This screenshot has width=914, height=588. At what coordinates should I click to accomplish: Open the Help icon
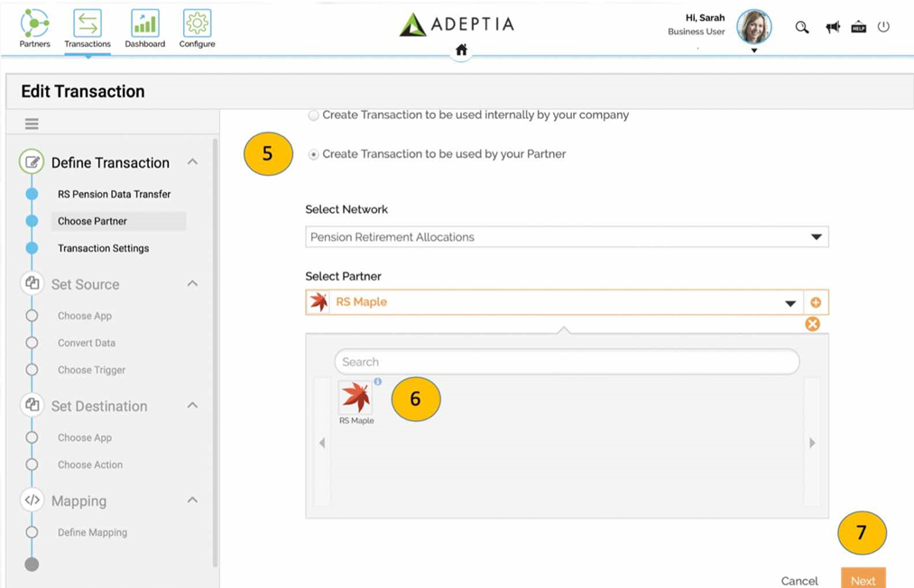(858, 27)
